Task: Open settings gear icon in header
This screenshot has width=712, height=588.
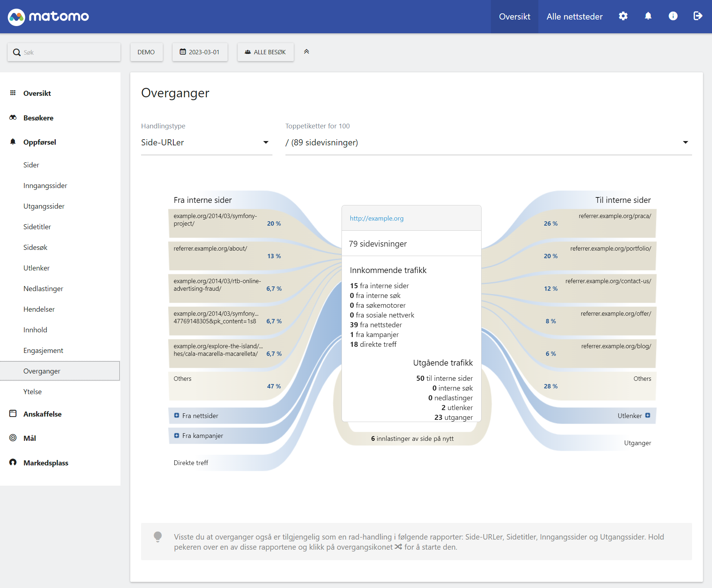Action: [623, 16]
